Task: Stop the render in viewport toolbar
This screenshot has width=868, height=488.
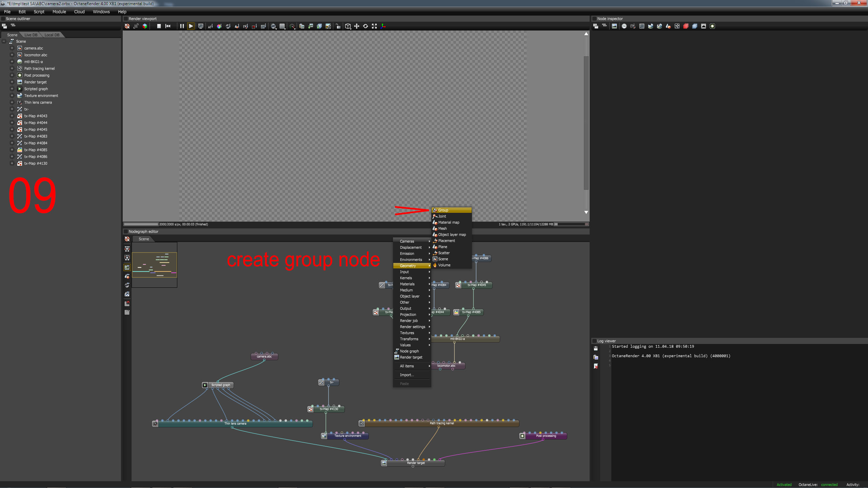Action: (x=159, y=26)
